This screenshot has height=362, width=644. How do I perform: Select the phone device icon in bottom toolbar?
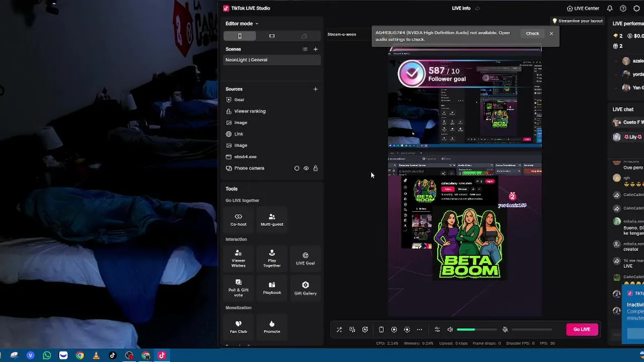coord(381,330)
